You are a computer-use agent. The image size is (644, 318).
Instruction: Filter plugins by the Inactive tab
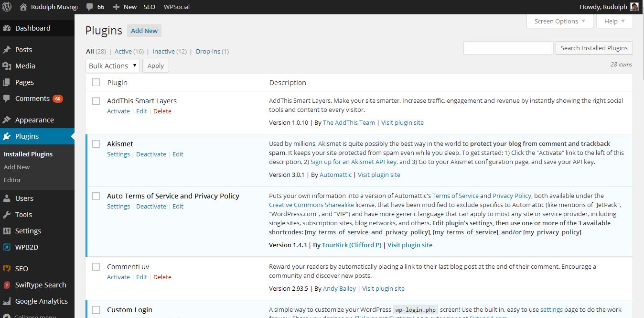(163, 51)
